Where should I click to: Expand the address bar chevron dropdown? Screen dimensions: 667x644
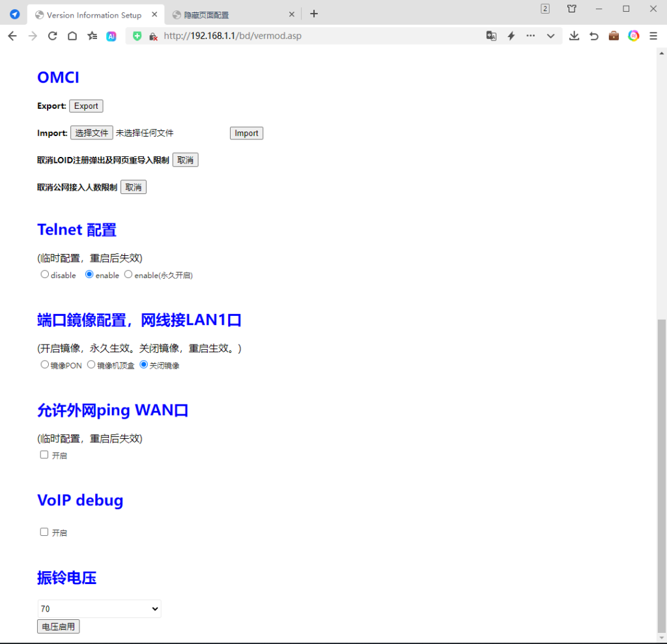pos(551,36)
